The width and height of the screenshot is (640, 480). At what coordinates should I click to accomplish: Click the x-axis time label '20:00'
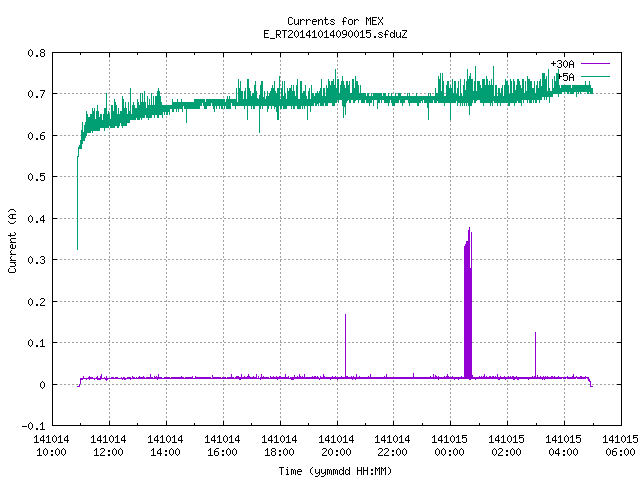coord(336,452)
